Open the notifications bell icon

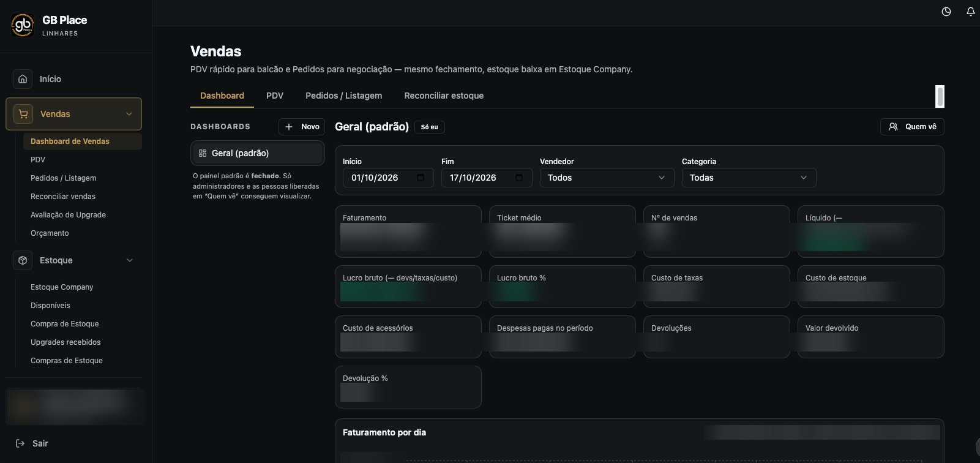click(x=970, y=12)
